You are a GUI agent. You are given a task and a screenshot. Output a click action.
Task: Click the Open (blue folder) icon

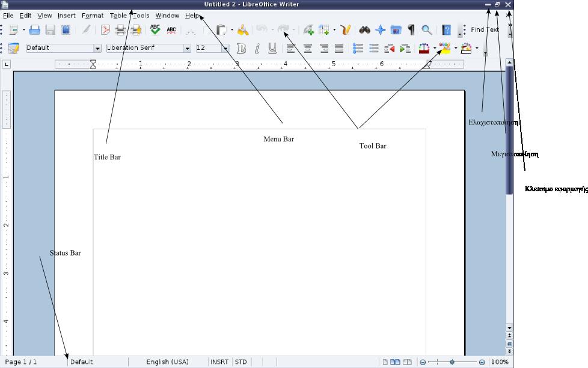[34, 29]
